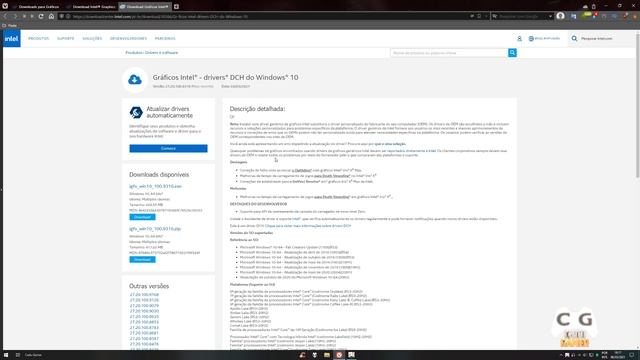Viewport: 640px width, 360px height.
Task: Click the Pesquisar Intel.com magnifier
Action: click(574, 38)
